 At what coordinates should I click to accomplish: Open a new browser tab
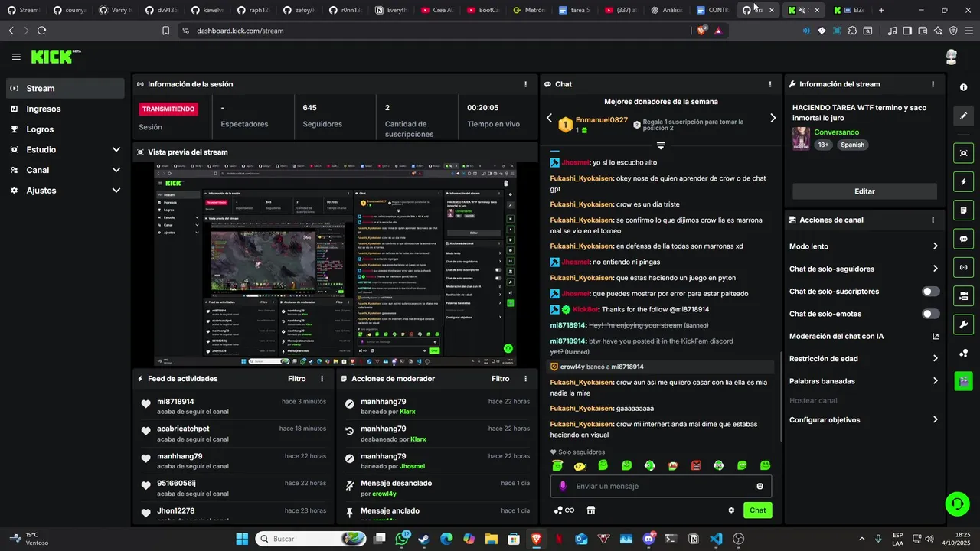point(881,10)
